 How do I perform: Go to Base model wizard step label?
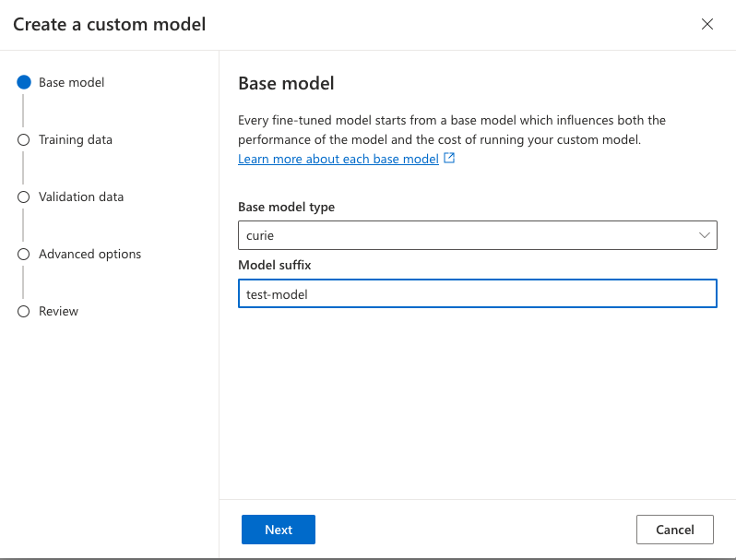pos(71,82)
